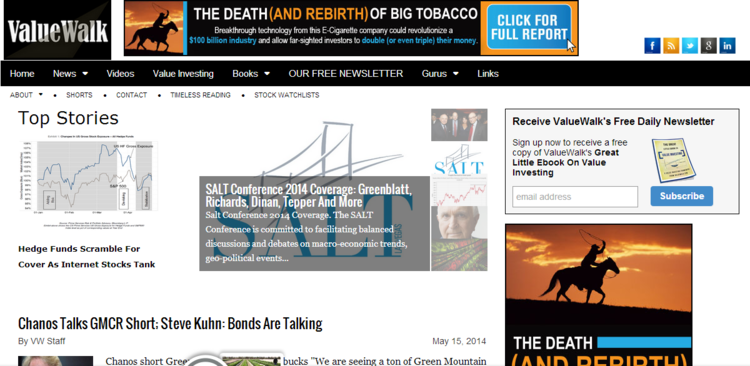Select the SALT logo slider thumbnail
The width and height of the screenshot is (750, 366).
[459, 158]
